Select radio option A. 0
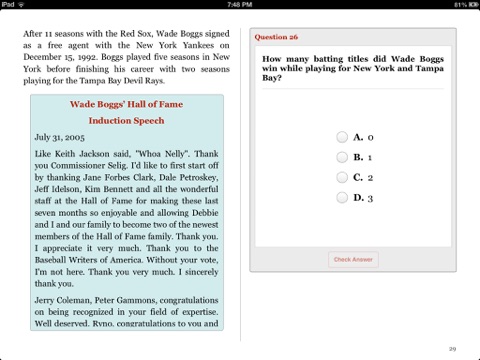 [342, 137]
